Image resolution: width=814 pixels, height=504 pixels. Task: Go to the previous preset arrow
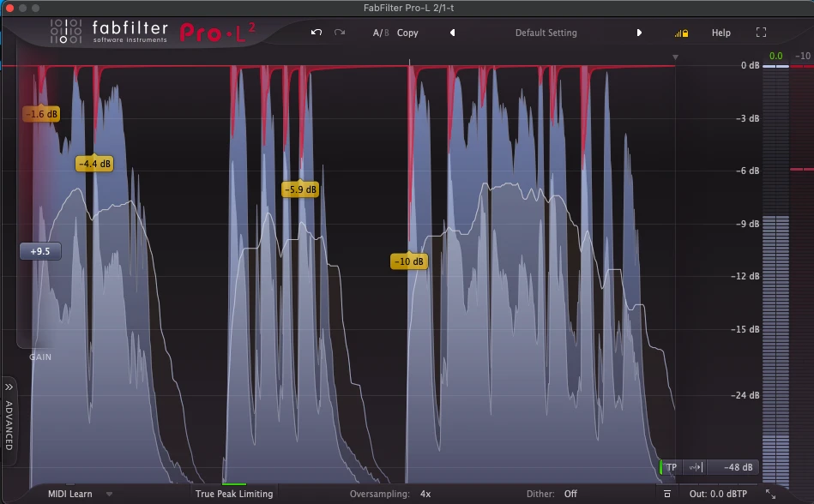click(452, 33)
